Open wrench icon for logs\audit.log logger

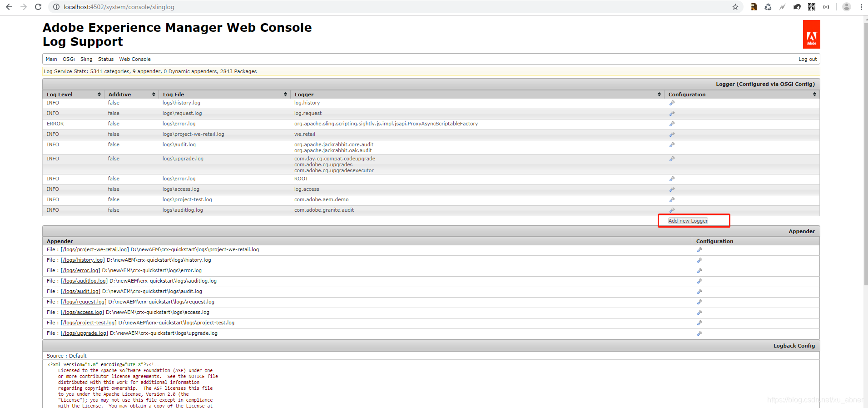point(672,145)
